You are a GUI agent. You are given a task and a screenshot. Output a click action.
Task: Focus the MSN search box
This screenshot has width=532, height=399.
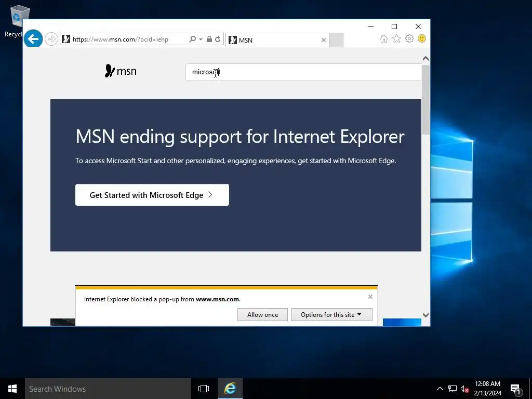click(x=303, y=72)
